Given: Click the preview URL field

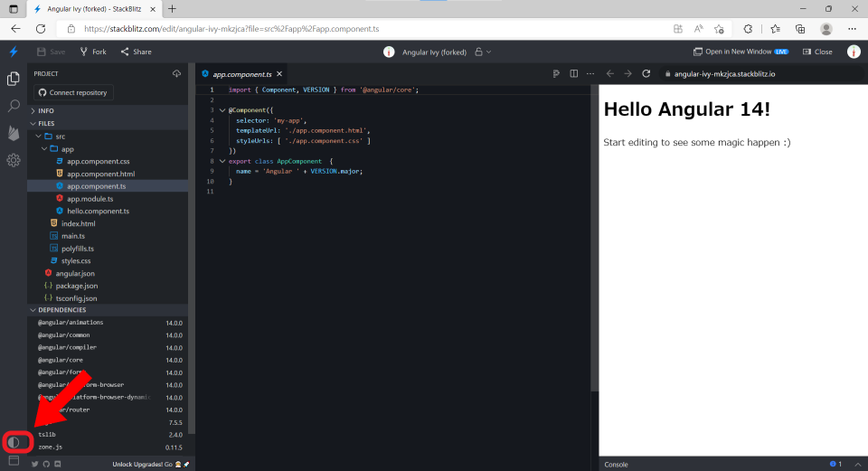Looking at the screenshot, I should click(x=761, y=73).
